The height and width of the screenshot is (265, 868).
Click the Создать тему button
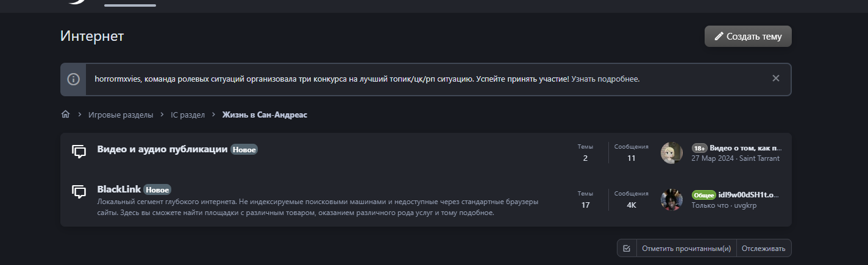[748, 37]
